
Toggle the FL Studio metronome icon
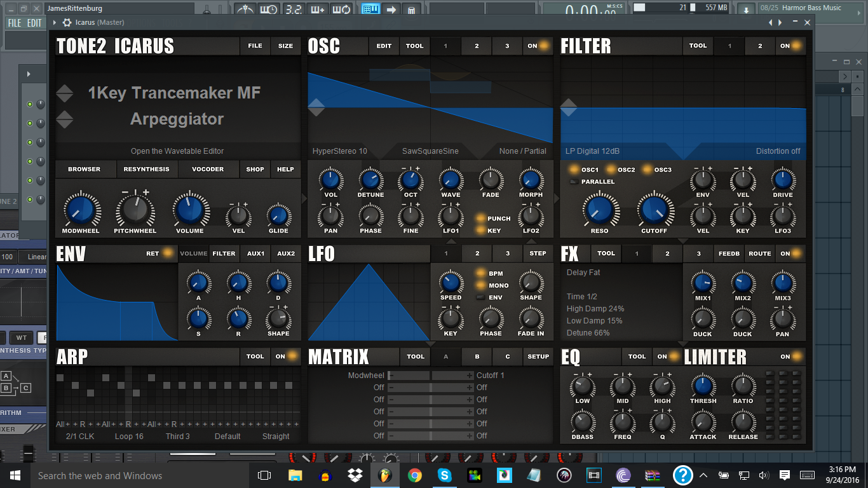point(245,10)
